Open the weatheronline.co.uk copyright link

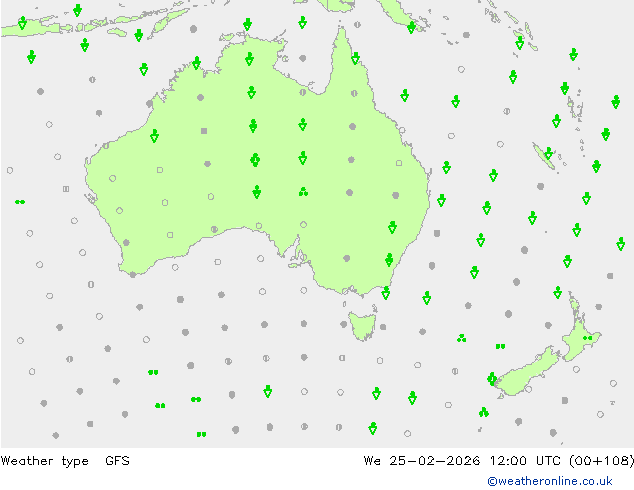click(549, 481)
